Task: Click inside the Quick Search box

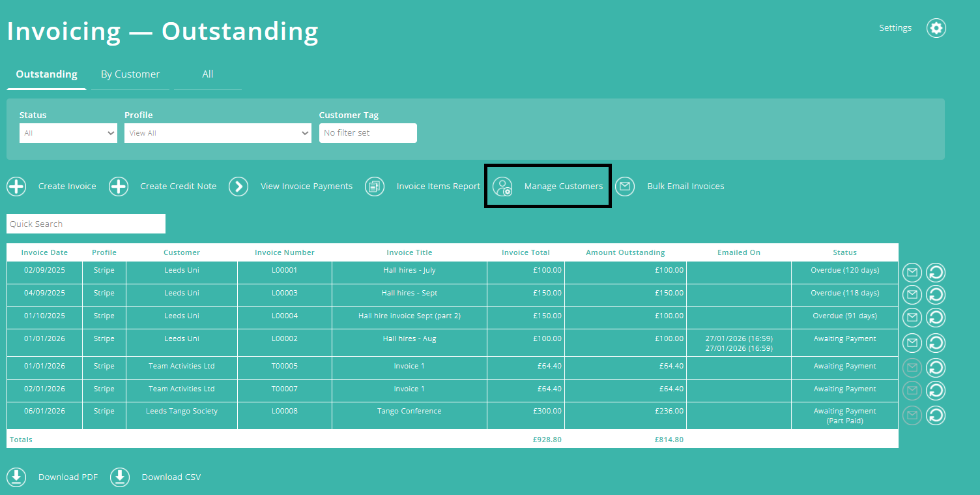Action: point(85,224)
